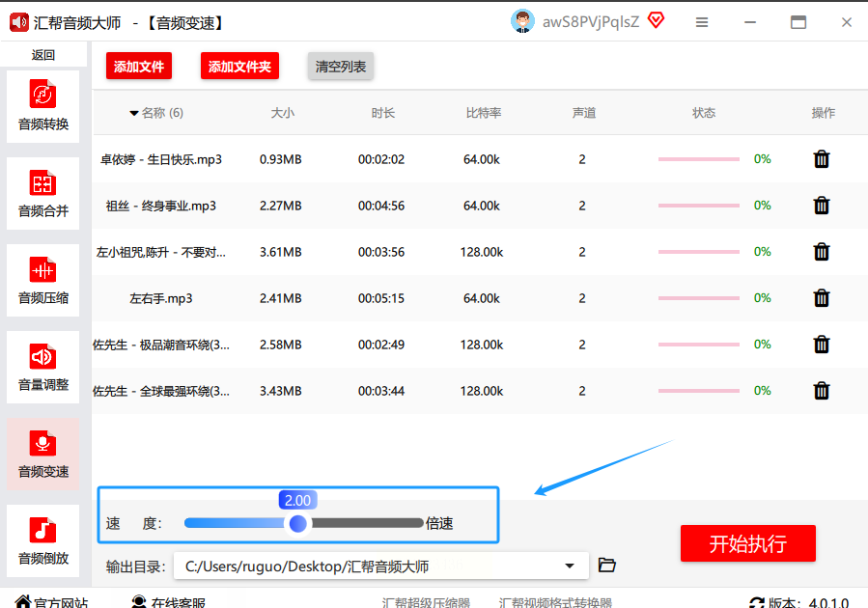Delete 卓依婷 - 生日快乐.mp3 with its trash icon

click(x=822, y=159)
